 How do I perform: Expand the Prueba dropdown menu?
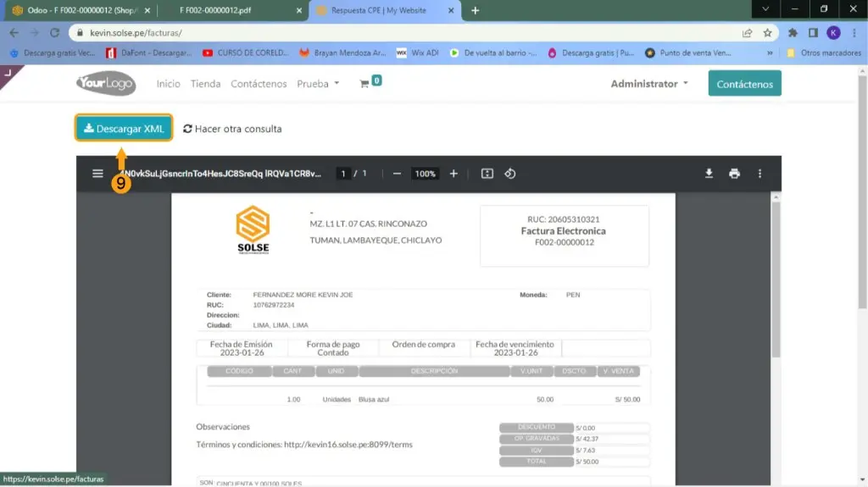318,84
